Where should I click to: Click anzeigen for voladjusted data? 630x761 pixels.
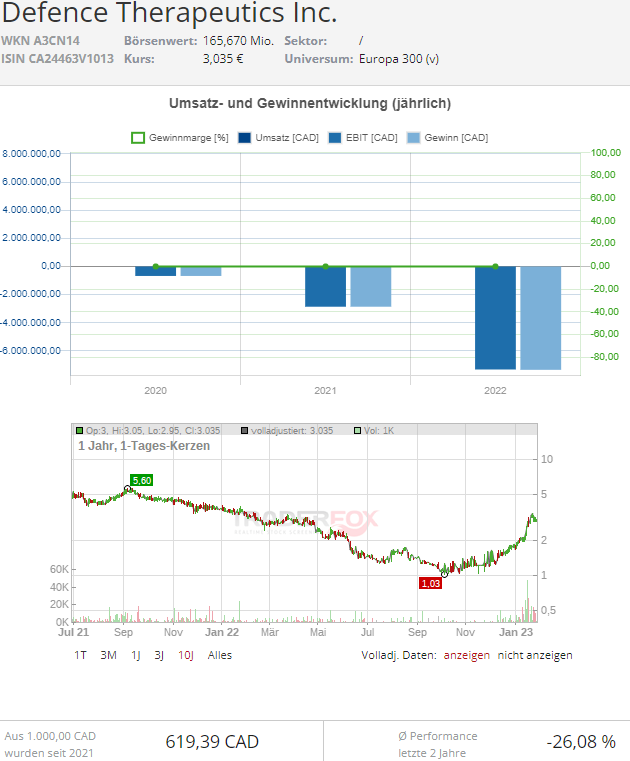click(x=466, y=655)
